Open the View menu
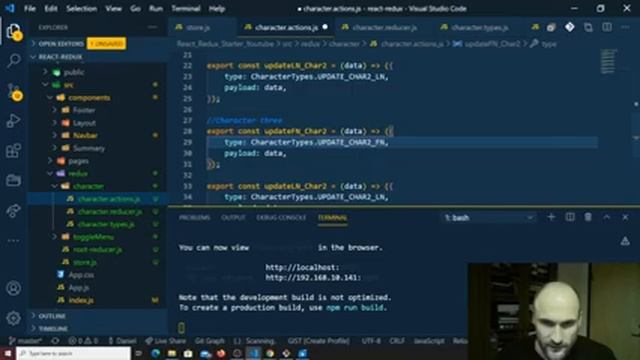 (113, 9)
